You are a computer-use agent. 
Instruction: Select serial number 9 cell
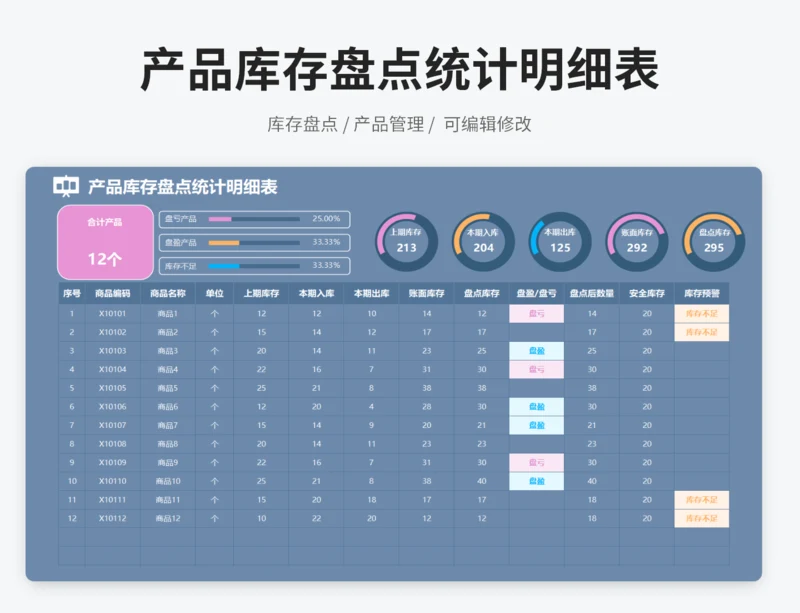pyautogui.click(x=72, y=462)
